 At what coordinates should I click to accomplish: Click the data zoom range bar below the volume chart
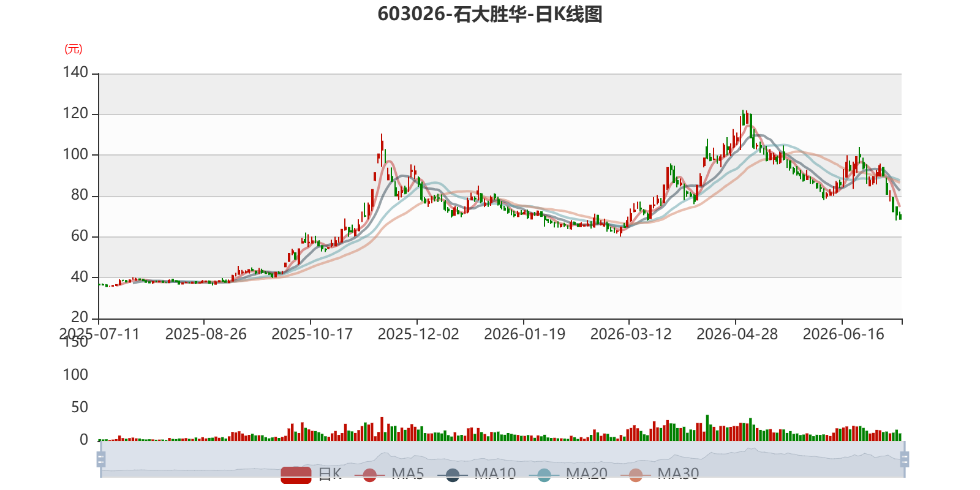click(503, 459)
